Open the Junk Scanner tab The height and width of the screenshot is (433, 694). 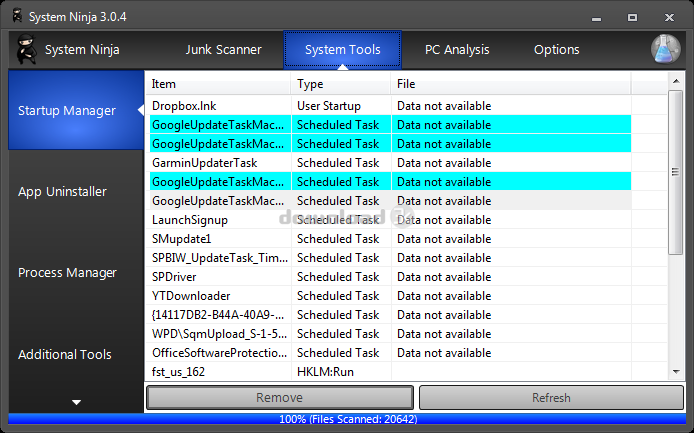[224, 50]
